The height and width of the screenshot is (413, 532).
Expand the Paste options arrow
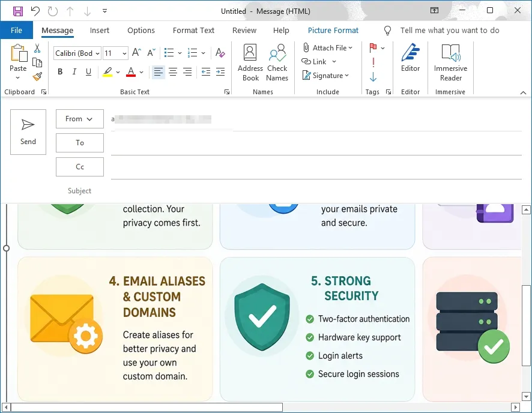[18, 77]
